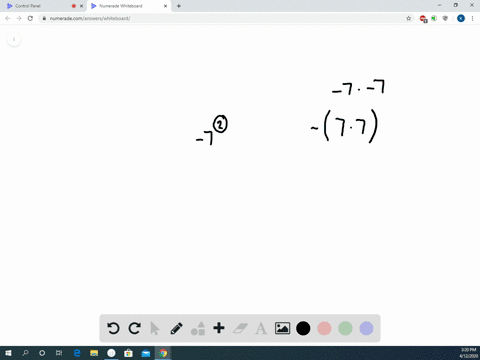The height and width of the screenshot is (360, 480).
Task: Click the undo arrow in whiteboard toolbar
Action: point(113,328)
